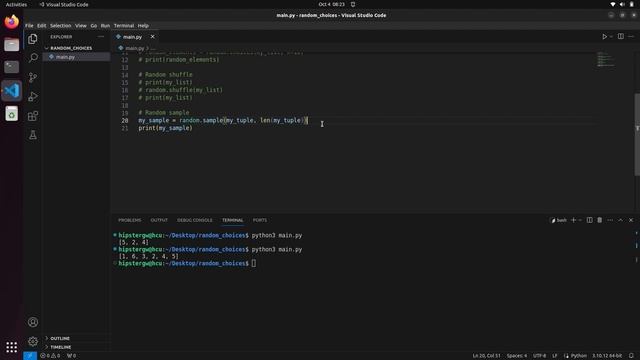Open errors and warnings status indicator

(50, 356)
